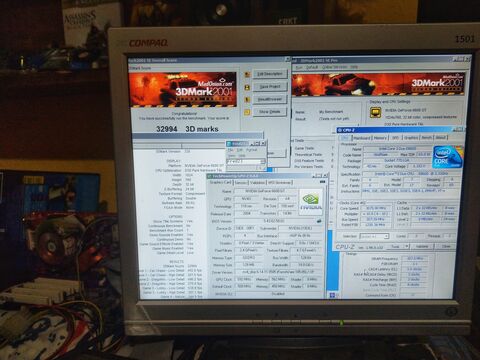Click the 3DMark2001 banner in score window
This screenshot has height=360, width=480.
point(183,89)
